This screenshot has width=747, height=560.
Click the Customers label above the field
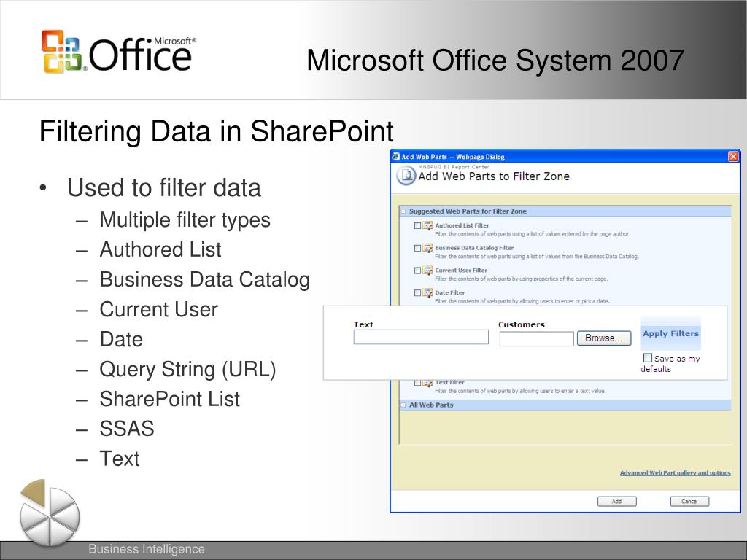click(521, 324)
